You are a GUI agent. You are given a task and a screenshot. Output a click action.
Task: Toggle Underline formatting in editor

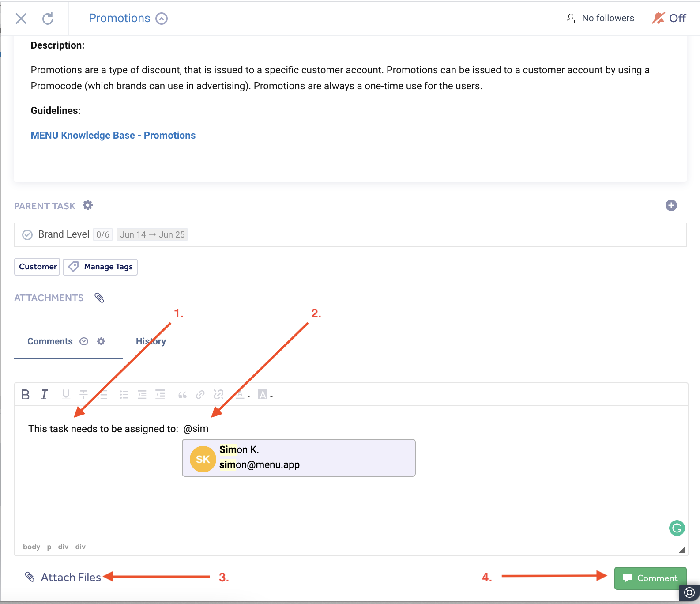pos(66,394)
